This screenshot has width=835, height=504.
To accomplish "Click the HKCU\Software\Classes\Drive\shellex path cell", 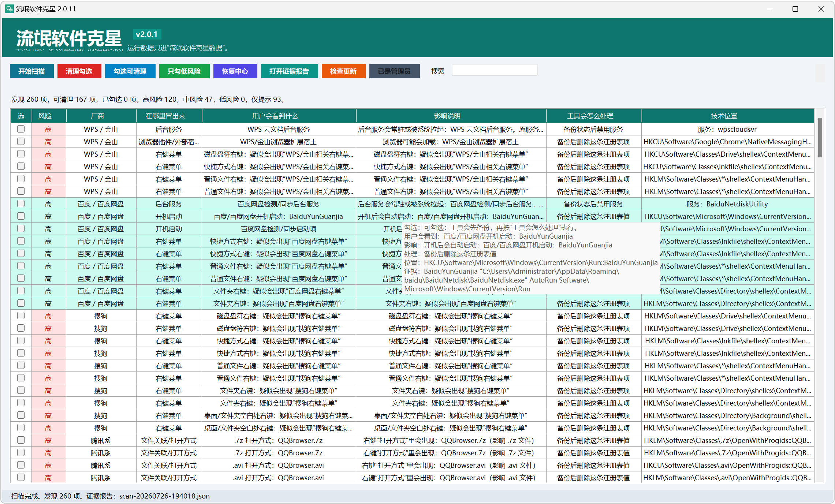I will pyautogui.click(x=727, y=154).
